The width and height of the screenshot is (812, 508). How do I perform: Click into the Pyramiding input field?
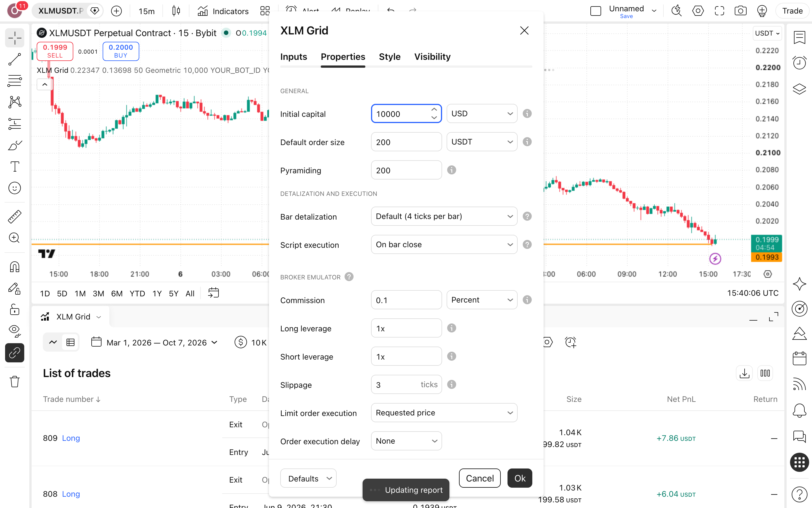click(406, 170)
